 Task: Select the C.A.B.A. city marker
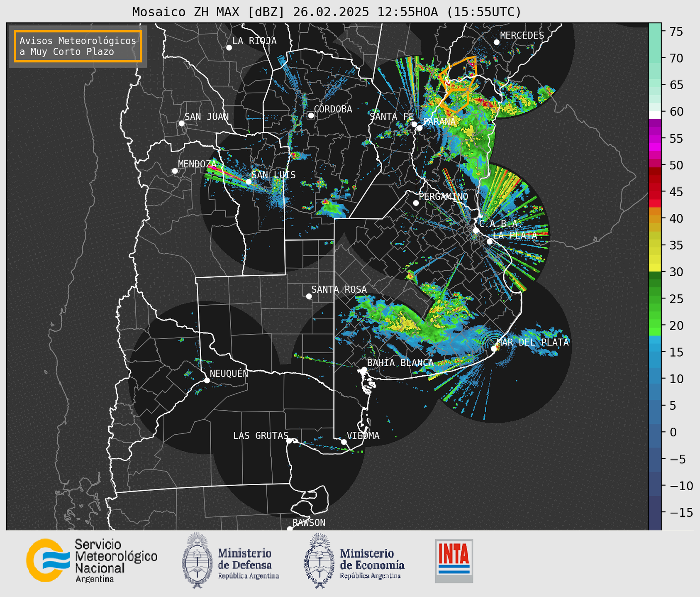click(x=476, y=230)
